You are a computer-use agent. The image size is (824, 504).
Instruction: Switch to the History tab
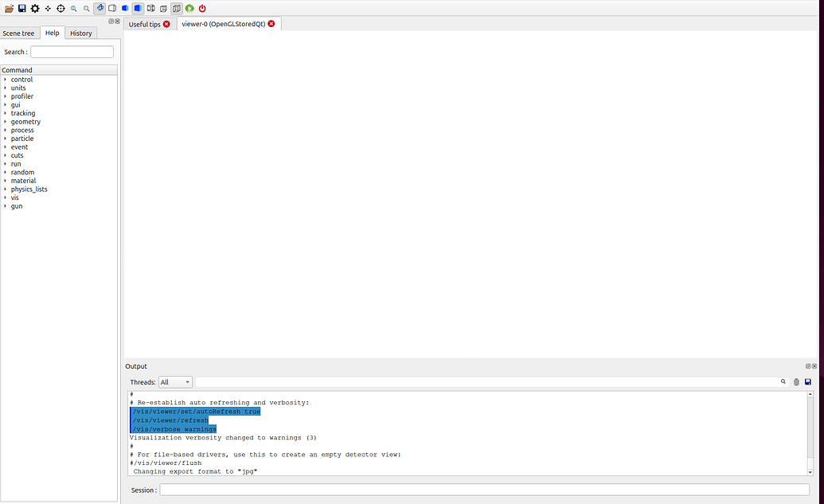pos(80,33)
